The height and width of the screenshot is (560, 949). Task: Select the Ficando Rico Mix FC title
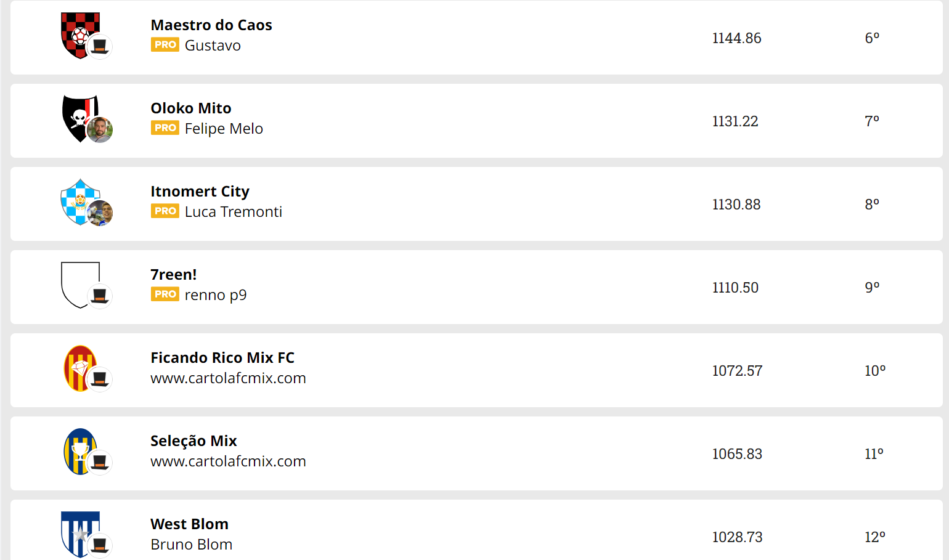tap(222, 358)
